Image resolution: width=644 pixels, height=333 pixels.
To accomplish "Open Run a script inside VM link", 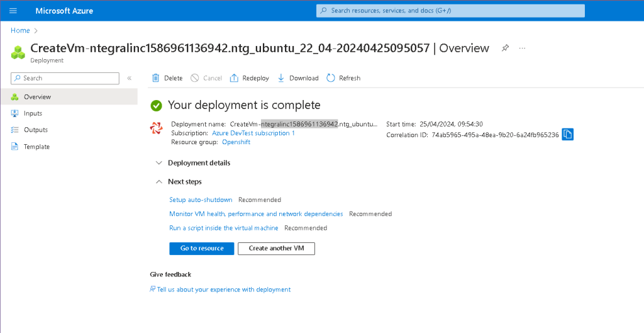I will [x=224, y=228].
